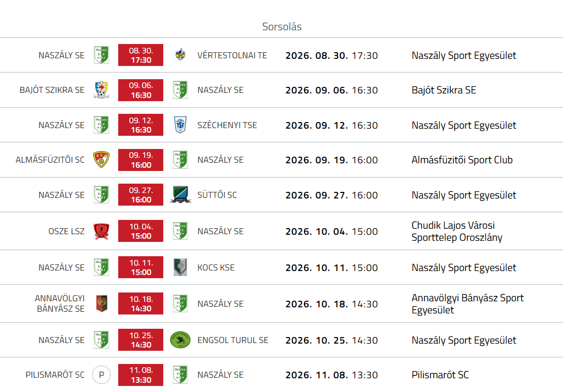Select the Süttői SC club emblem
The height and width of the screenshot is (392, 563).
pos(180,195)
